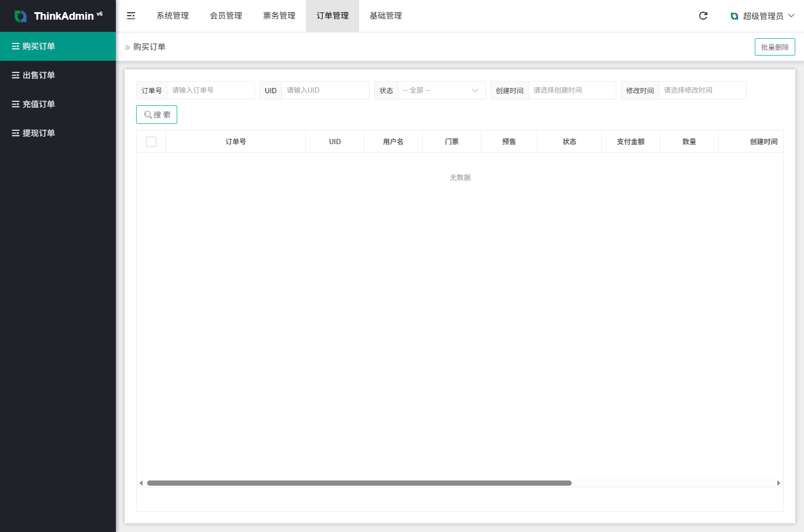Image resolution: width=804 pixels, height=532 pixels.
Task: Open the 状态 status dropdown
Action: (441, 90)
